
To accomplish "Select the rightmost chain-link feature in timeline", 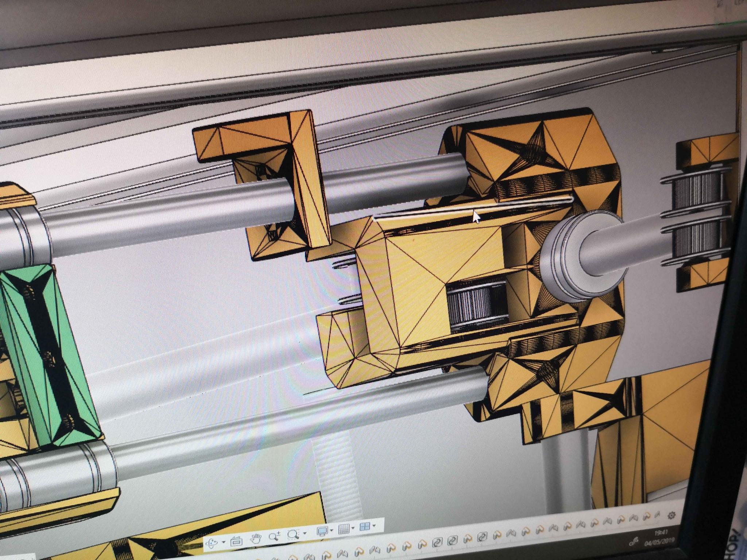I will (x=482, y=537).
